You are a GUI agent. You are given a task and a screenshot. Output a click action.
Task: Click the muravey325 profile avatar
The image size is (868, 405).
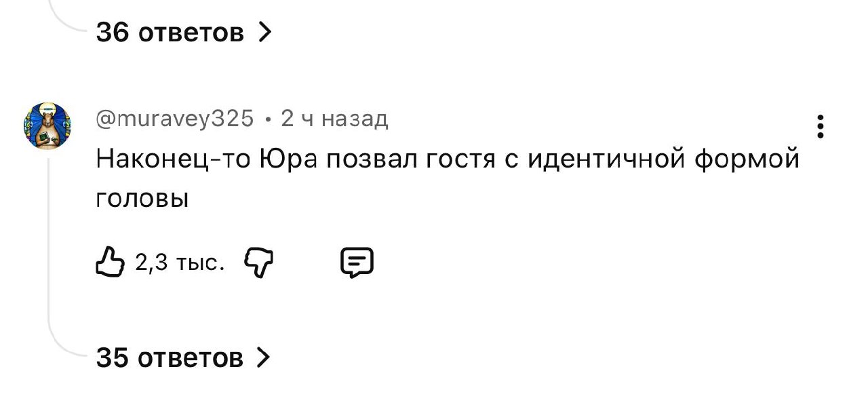[x=47, y=126]
